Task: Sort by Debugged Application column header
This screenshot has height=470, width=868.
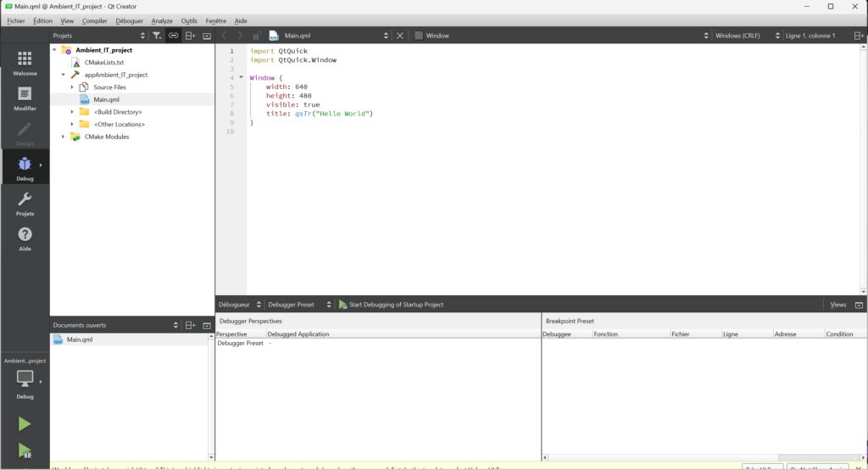Action: [x=403, y=334]
